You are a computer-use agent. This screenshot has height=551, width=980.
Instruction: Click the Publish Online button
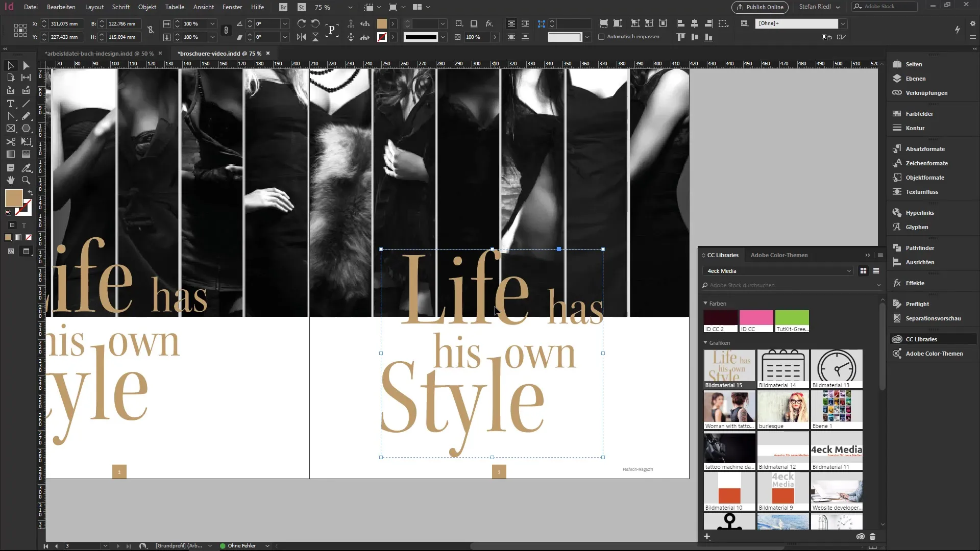(x=759, y=7)
